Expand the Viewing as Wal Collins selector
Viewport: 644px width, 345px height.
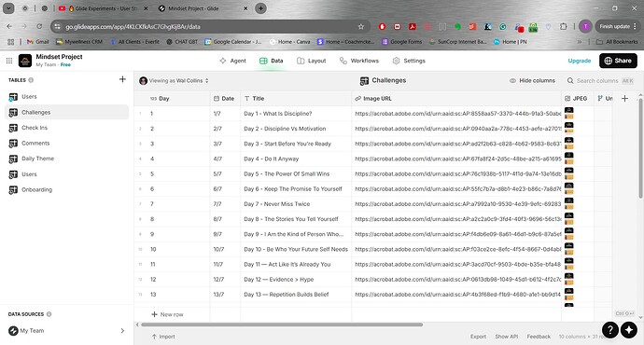click(x=175, y=81)
